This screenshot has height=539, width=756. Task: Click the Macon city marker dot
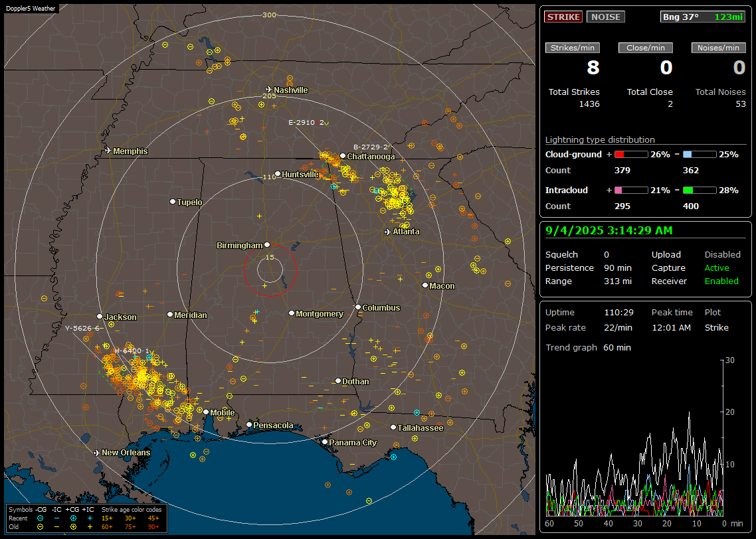click(425, 285)
